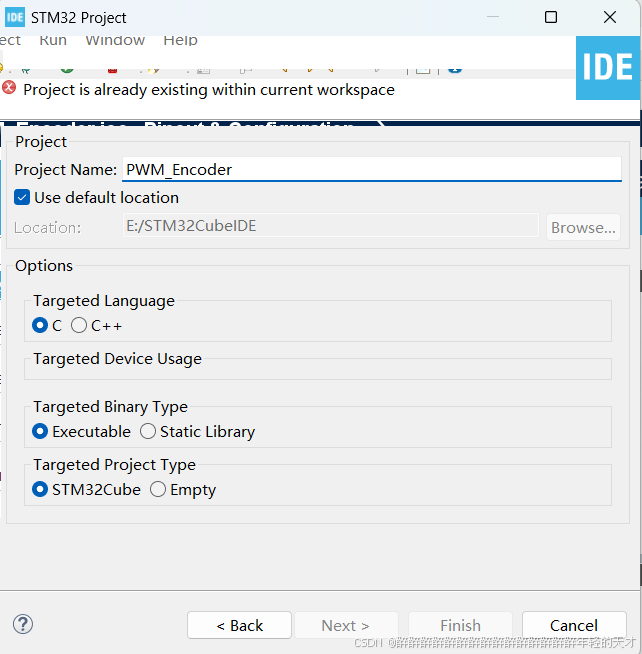Click the large blue IDE logo
Viewport: 642px width, 654px height.
(x=608, y=68)
